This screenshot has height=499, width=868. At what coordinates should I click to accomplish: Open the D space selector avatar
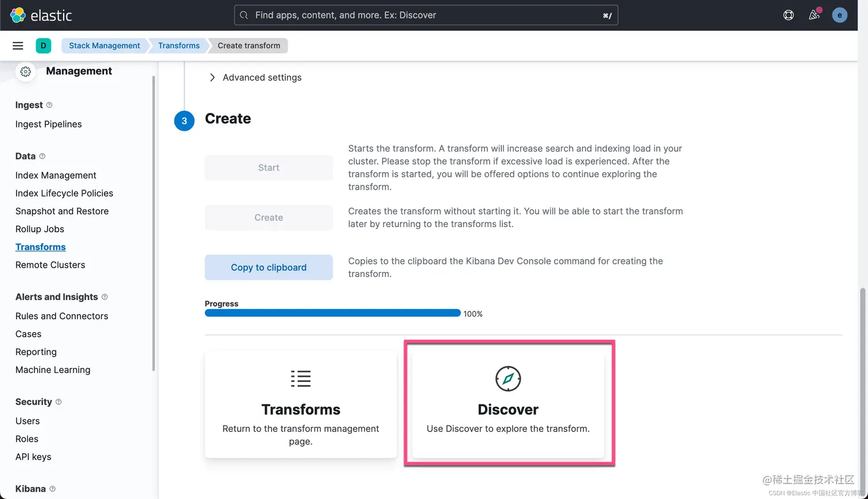43,45
